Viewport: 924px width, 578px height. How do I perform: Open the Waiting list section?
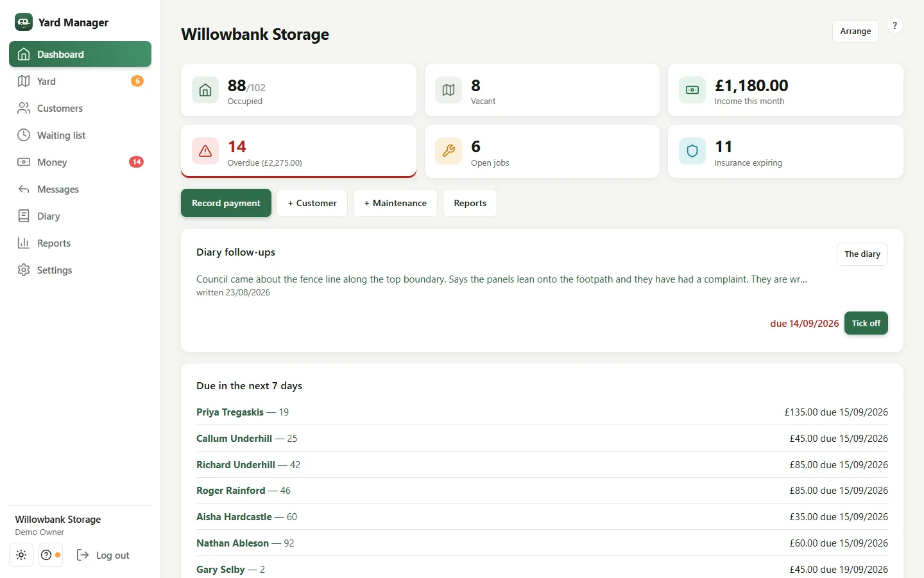(80, 135)
